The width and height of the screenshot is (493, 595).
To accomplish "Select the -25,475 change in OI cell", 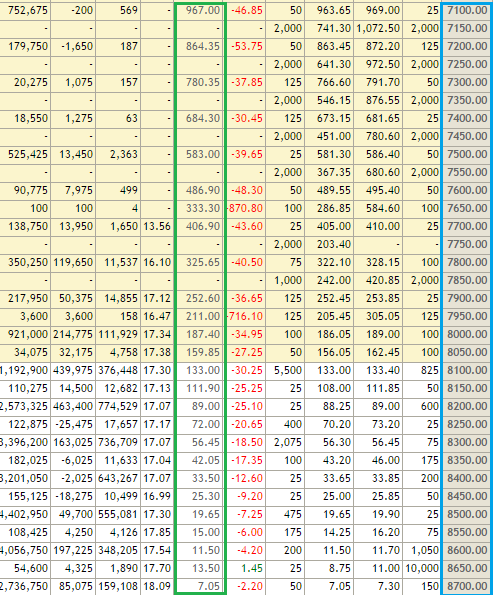I will coord(73,425).
